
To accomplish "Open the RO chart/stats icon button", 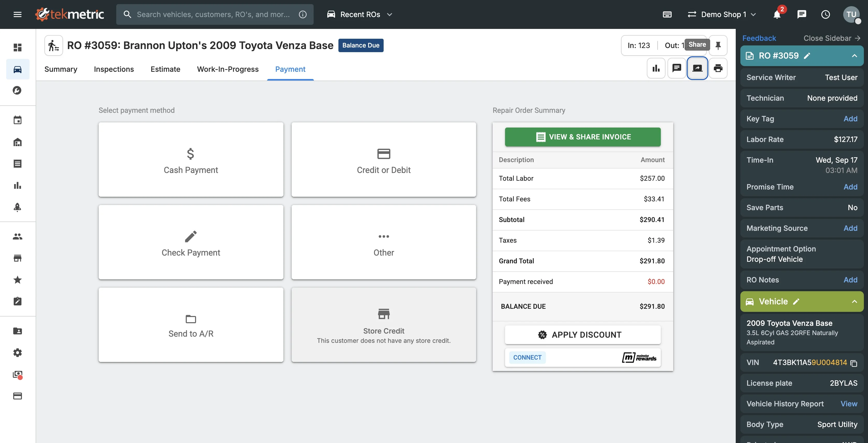I will (x=656, y=68).
